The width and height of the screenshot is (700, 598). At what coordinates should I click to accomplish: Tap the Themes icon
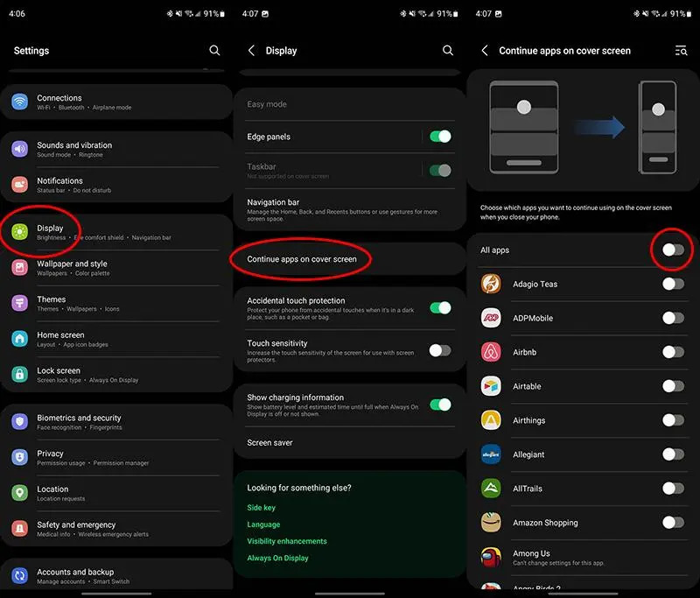[x=19, y=303]
